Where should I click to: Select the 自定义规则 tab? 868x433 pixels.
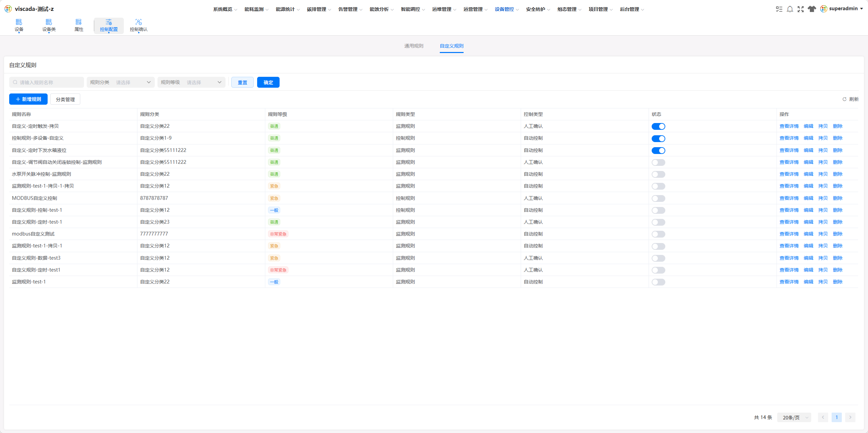click(452, 46)
